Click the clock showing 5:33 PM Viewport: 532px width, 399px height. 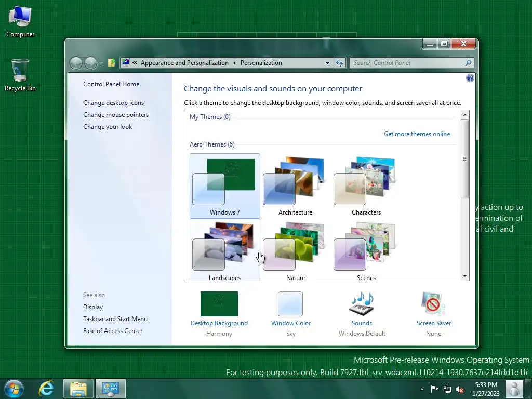pyautogui.click(x=486, y=389)
